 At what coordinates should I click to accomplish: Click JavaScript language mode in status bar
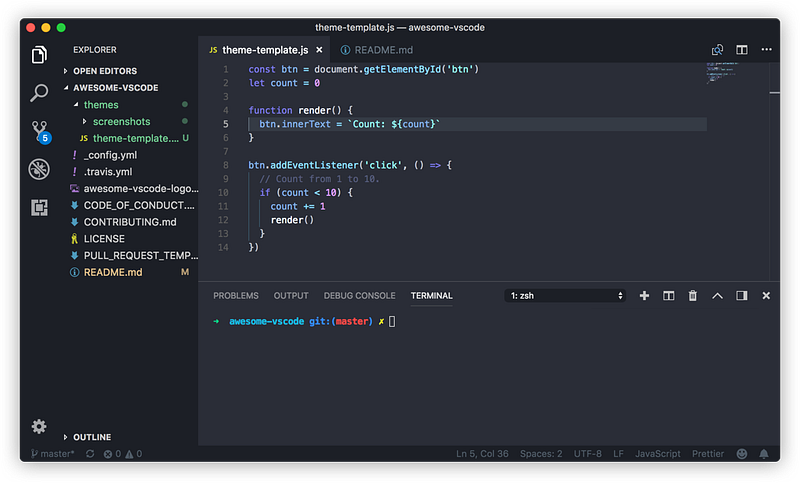click(x=658, y=453)
